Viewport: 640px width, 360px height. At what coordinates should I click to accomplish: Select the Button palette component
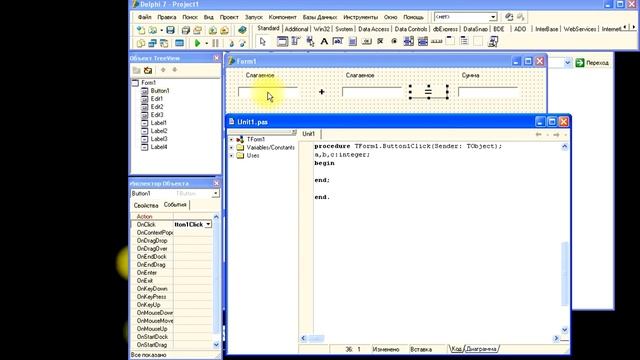tap(366, 41)
